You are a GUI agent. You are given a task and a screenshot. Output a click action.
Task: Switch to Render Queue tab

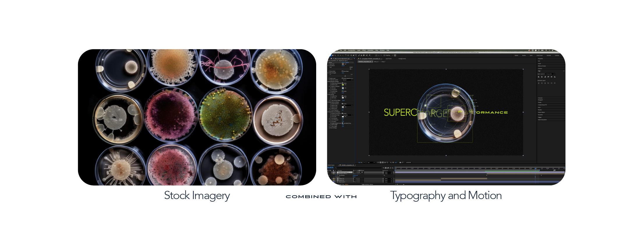pos(331,165)
